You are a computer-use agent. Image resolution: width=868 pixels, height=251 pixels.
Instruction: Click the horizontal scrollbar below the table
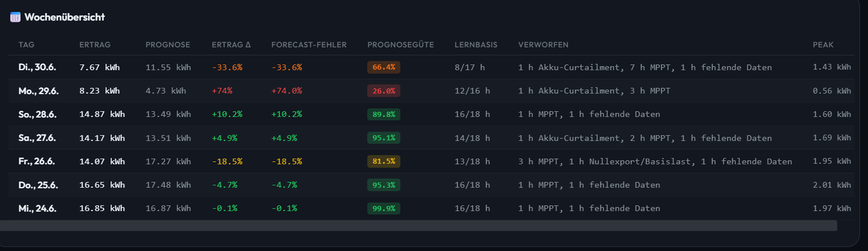click(419, 225)
